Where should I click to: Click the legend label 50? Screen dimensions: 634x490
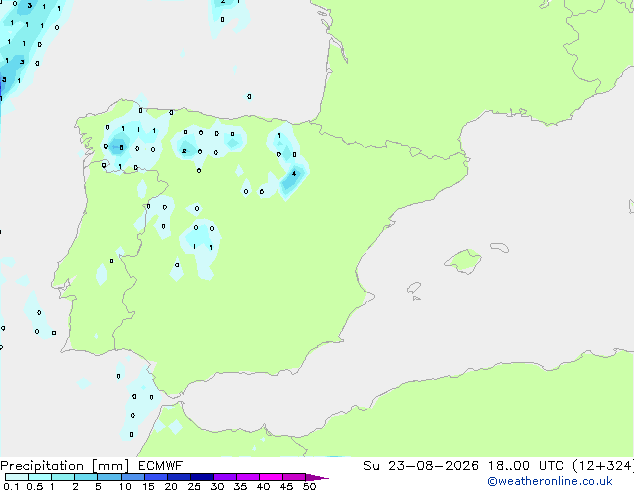point(309,486)
